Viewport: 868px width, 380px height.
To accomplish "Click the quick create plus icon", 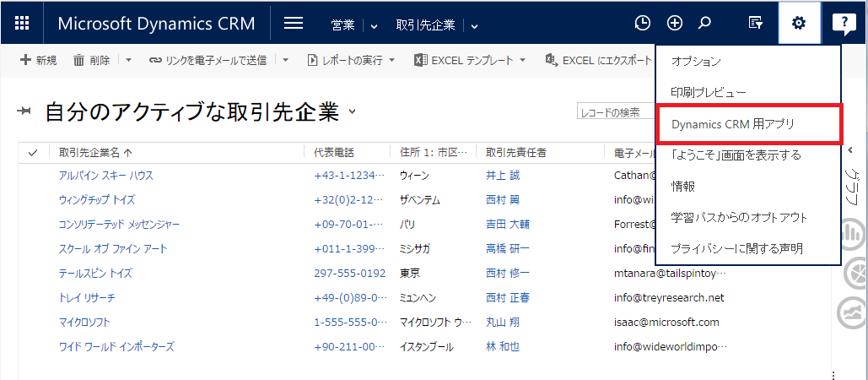I will click(x=674, y=24).
